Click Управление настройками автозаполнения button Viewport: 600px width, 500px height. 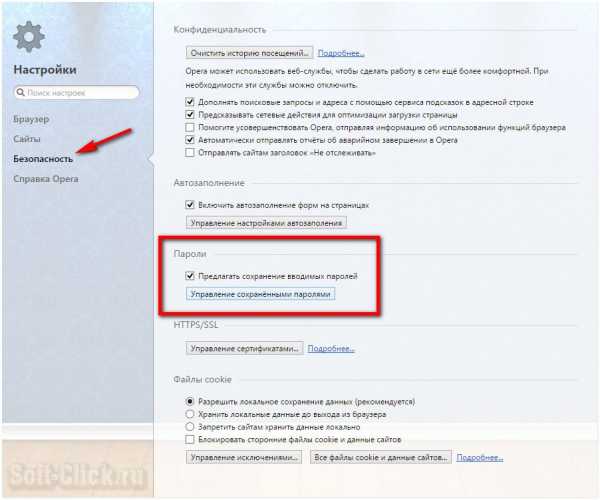pyautogui.click(x=266, y=223)
